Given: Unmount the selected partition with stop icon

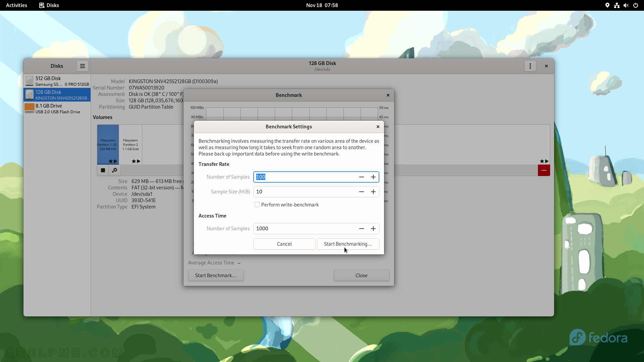Looking at the screenshot, I should [x=103, y=170].
